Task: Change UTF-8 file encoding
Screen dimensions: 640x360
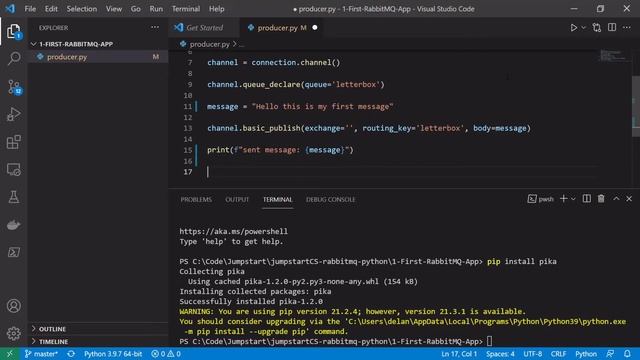Action: (x=533, y=354)
